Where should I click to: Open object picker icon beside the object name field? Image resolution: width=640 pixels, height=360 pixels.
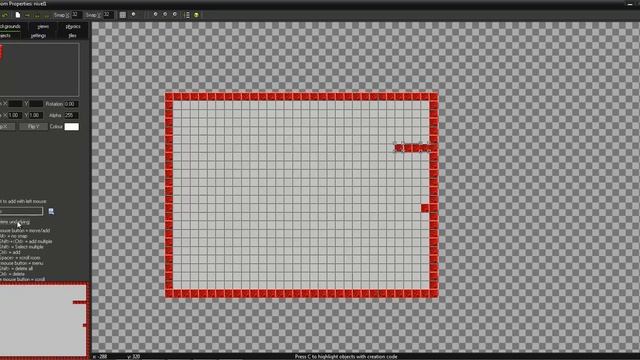(51, 211)
